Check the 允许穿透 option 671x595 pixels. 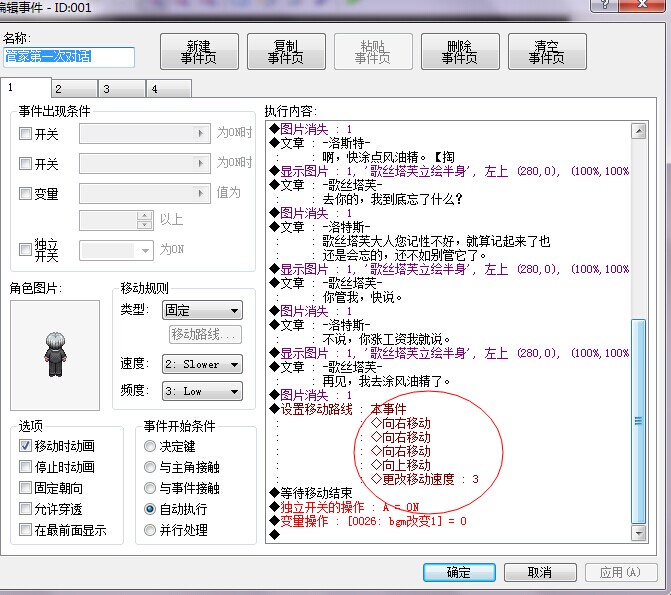pos(25,509)
